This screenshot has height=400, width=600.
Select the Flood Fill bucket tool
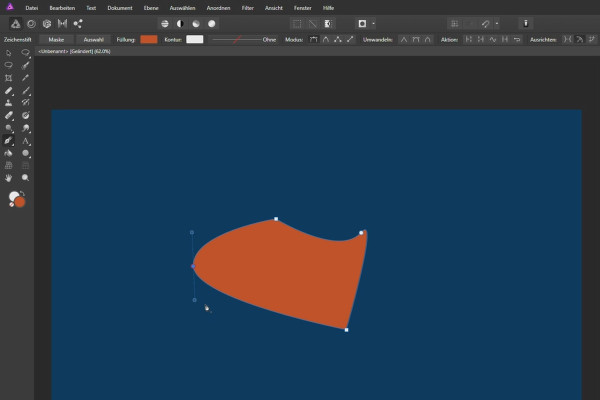(x=8, y=153)
